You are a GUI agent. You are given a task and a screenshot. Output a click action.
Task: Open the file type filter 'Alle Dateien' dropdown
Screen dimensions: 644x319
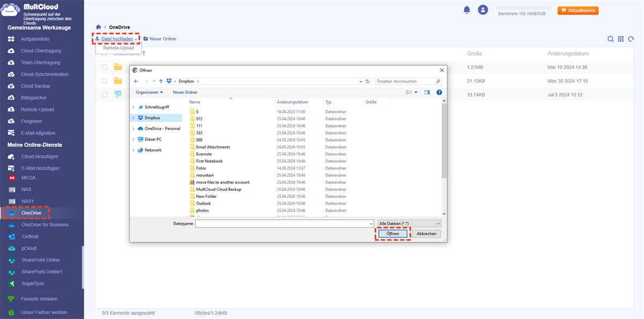coord(409,223)
